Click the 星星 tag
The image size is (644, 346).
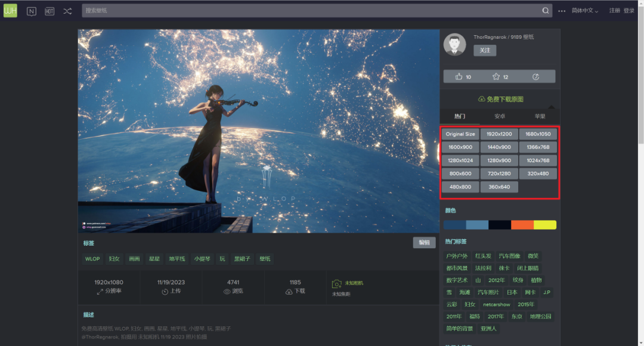[x=154, y=259]
